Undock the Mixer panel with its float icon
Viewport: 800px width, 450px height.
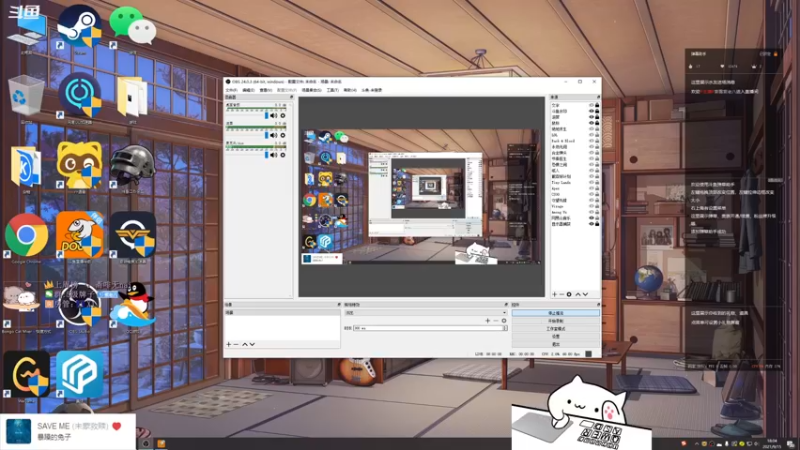291,97
